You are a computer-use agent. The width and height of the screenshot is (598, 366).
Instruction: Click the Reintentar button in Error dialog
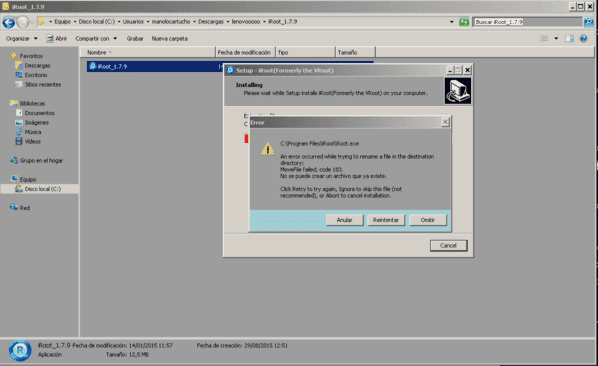coord(386,220)
